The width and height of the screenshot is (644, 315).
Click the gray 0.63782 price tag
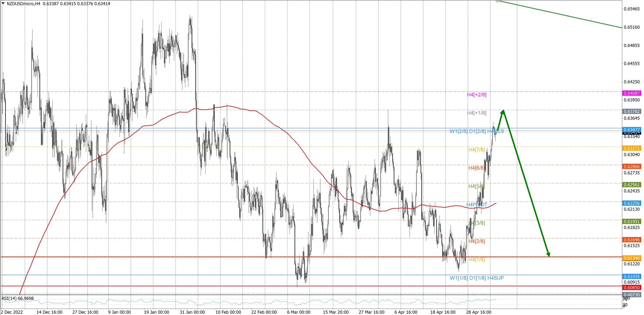[631, 111]
